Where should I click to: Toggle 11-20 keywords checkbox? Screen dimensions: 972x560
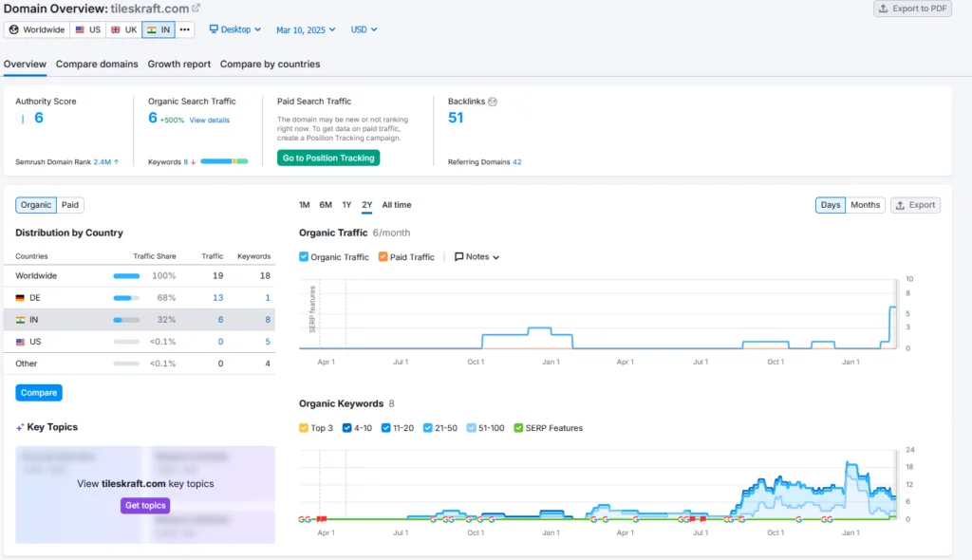tap(386, 428)
